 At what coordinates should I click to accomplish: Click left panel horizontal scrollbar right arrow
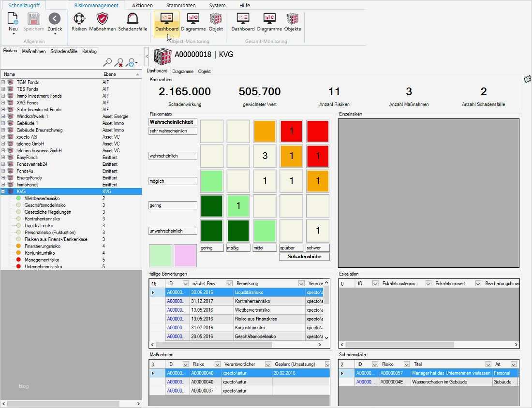point(138,404)
